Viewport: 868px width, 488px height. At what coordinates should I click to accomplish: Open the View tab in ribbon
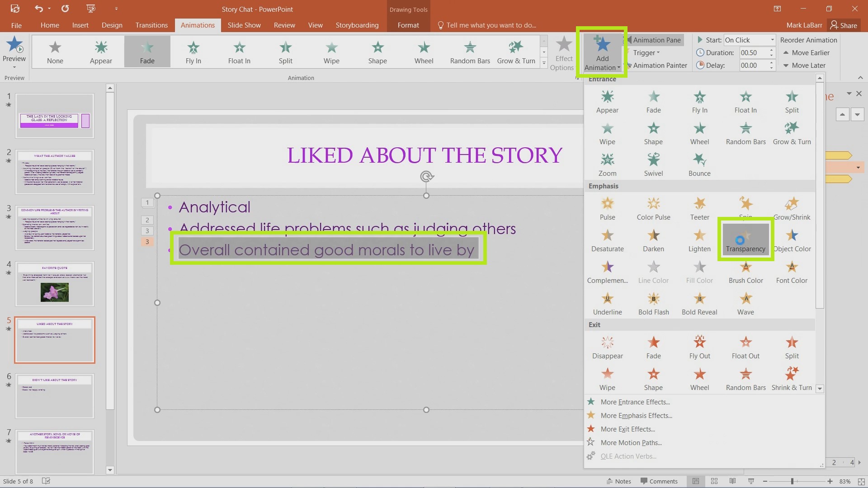pos(316,25)
